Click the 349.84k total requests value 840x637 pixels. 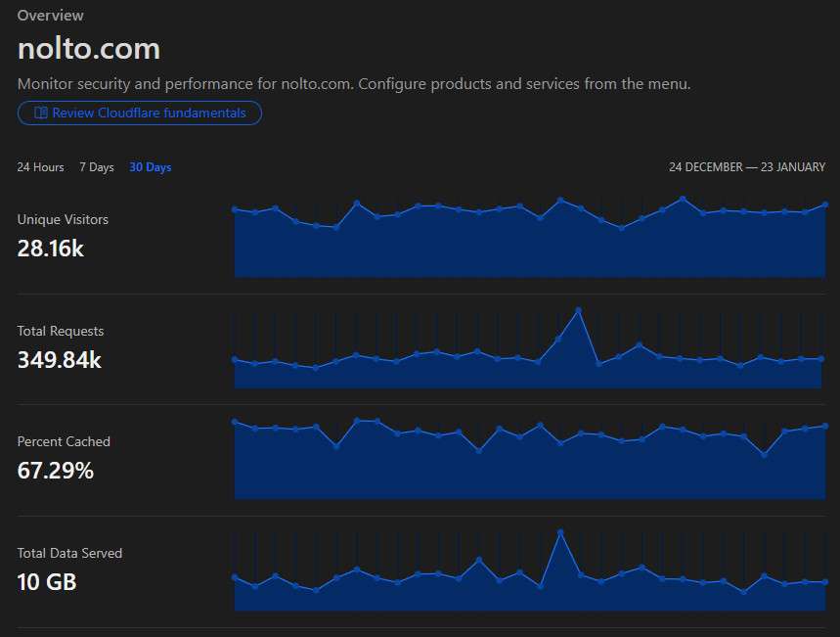point(59,360)
